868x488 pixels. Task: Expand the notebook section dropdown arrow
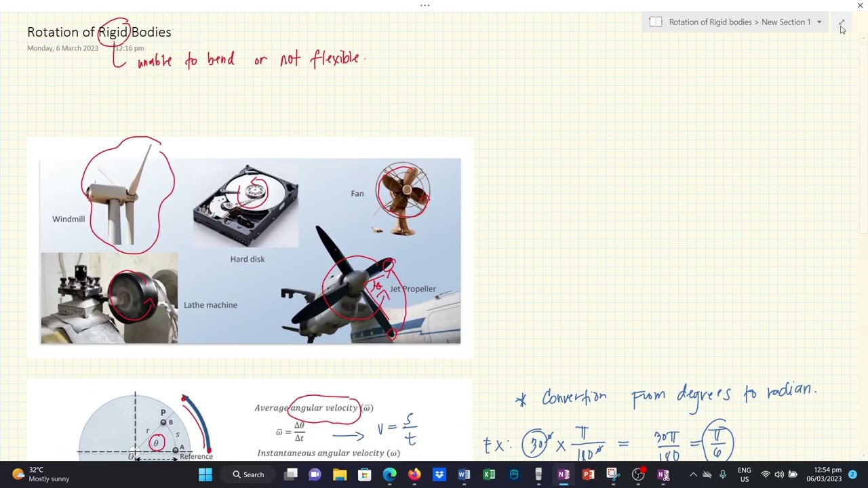coord(819,22)
